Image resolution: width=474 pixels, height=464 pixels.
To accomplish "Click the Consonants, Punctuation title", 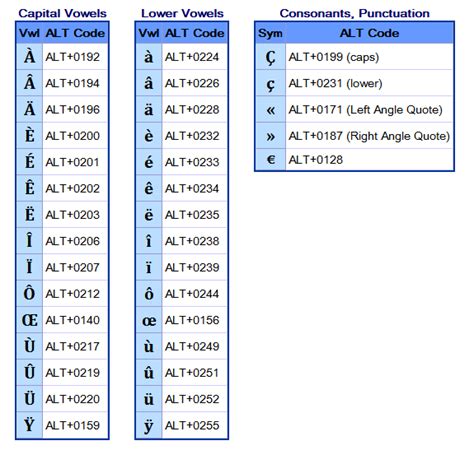I will coord(354,13).
